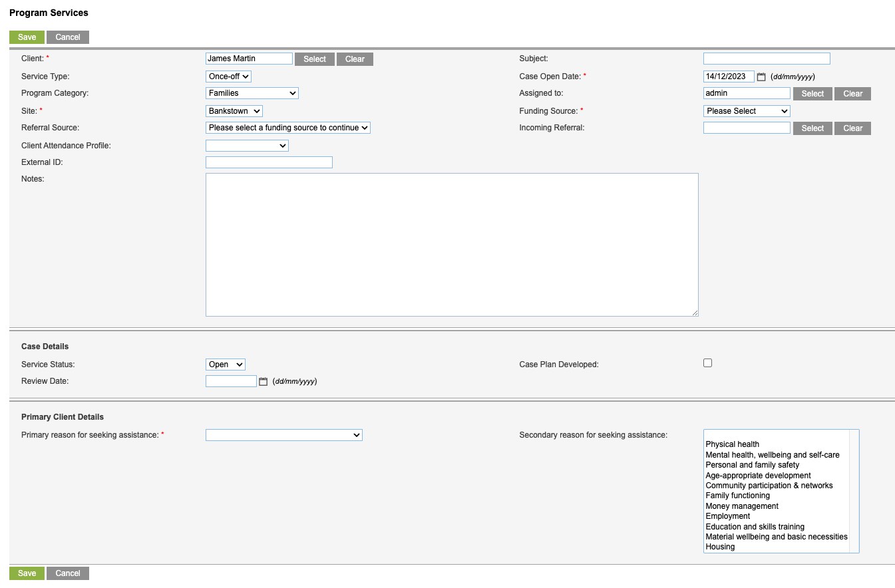
Task: Open the Service Type dropdown
Action: point(228,76)
